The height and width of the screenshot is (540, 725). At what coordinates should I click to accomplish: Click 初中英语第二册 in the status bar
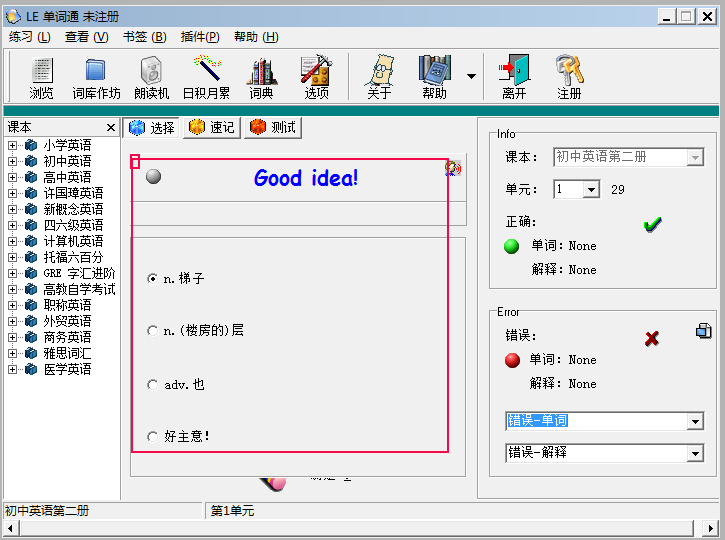[47, 511]
